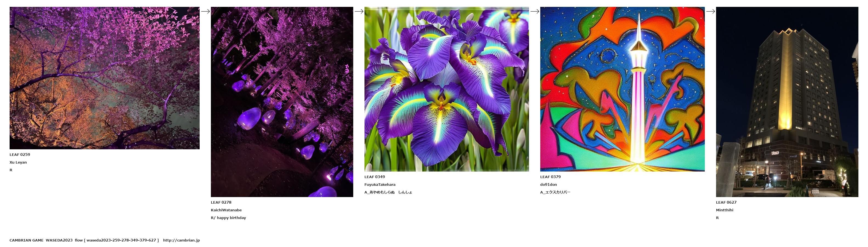Click the arrow before the night building photo
Screen dimensions: 868x247
(711, 11)
